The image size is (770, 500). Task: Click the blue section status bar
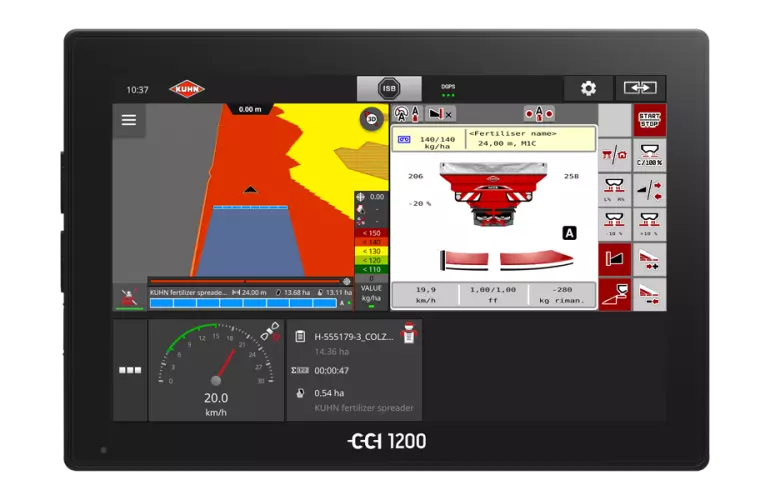pos(243,303)
